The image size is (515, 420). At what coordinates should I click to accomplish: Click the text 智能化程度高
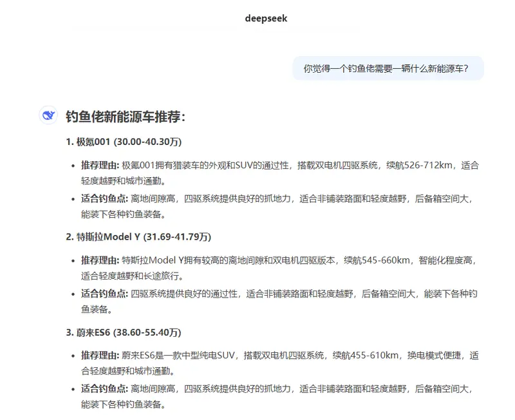pos(445,261)
